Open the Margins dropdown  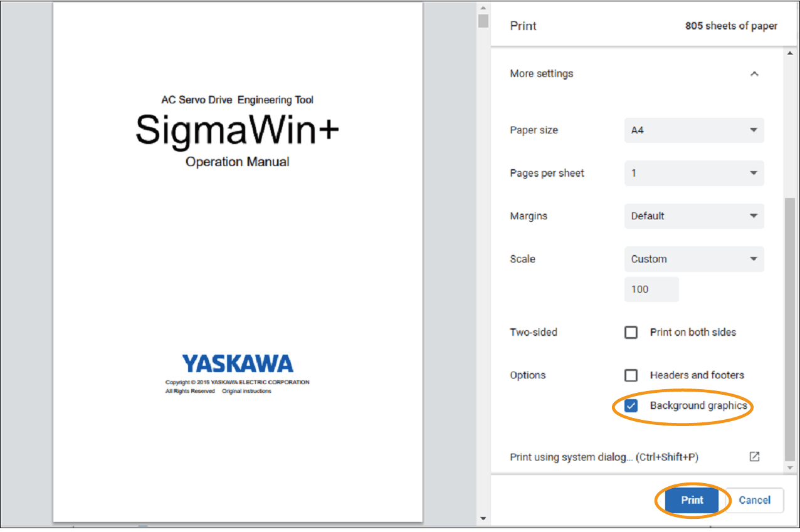coord(694,216)
